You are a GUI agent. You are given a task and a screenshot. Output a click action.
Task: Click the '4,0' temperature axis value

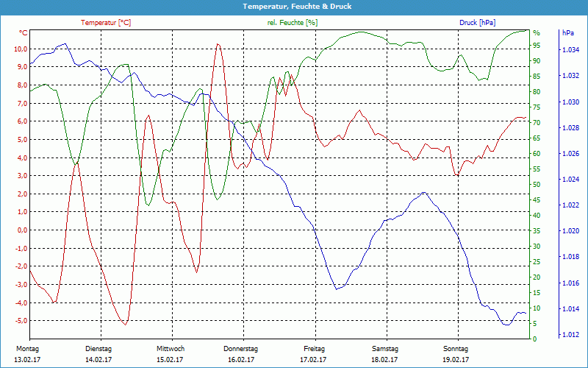22,158
